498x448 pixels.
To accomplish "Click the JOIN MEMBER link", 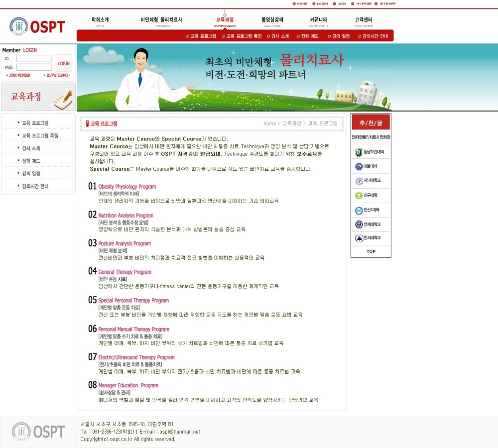I will point(19,75).
